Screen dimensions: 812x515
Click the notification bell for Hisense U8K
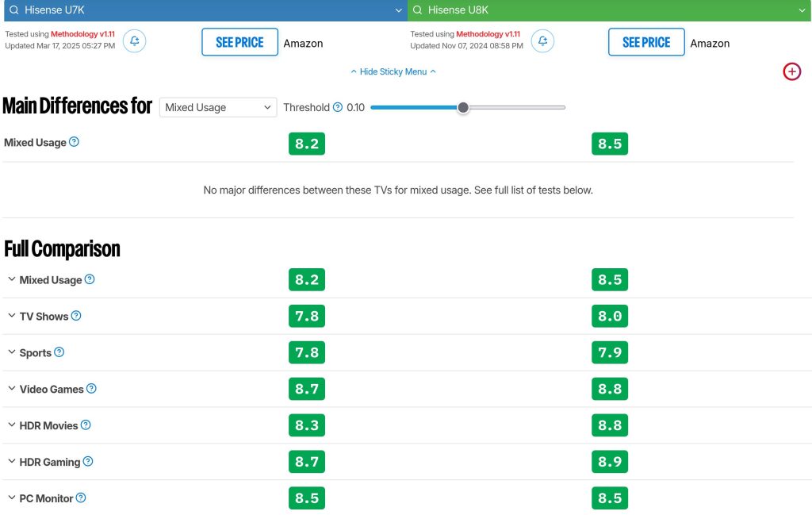tap(542, 41)
